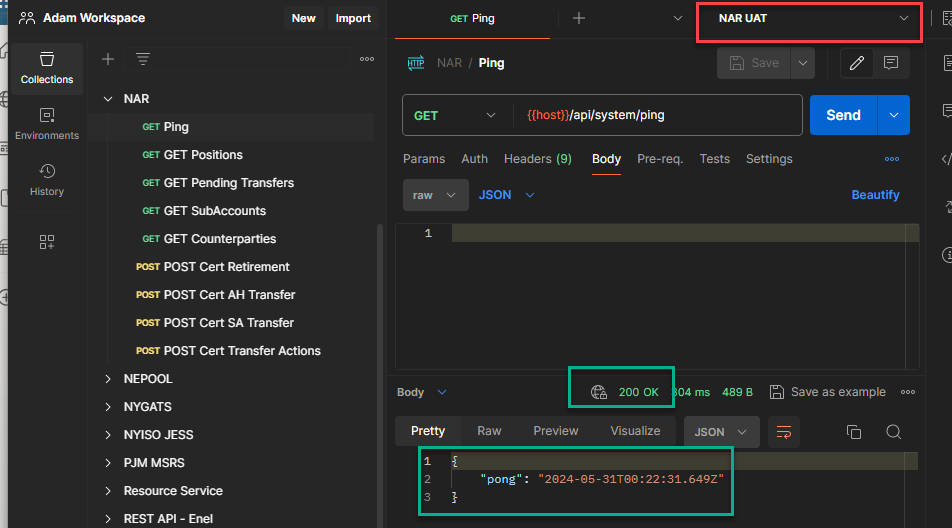Search the response with magnifier icon

coord(893,432)
